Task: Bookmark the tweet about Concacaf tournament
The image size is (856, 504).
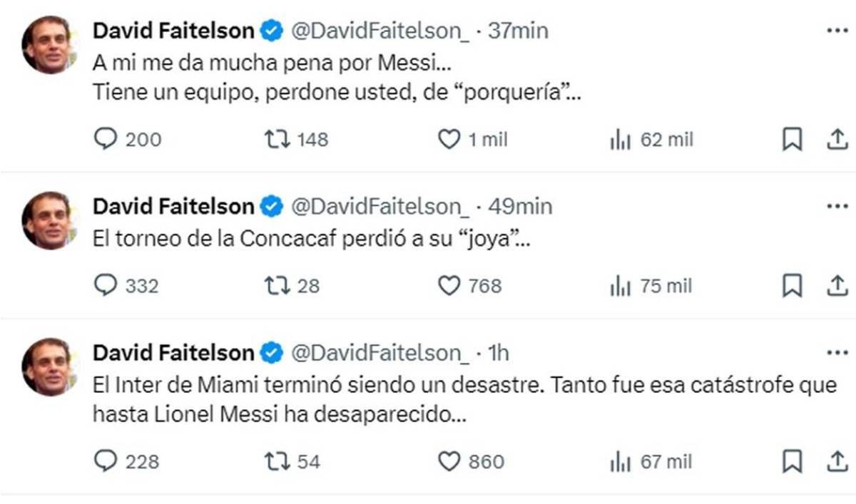Action: 791,286
